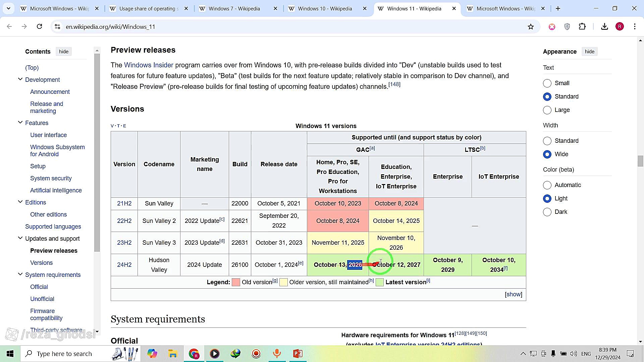Click the page vertical scrollbar thumb
Viewport: 644px width, 362px height.
[x=640, y=161]
